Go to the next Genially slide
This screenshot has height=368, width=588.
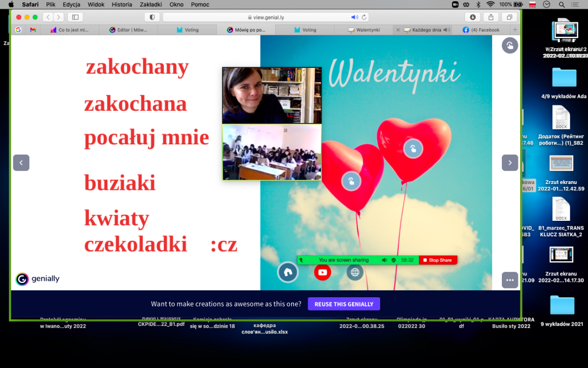click(509, 163)
